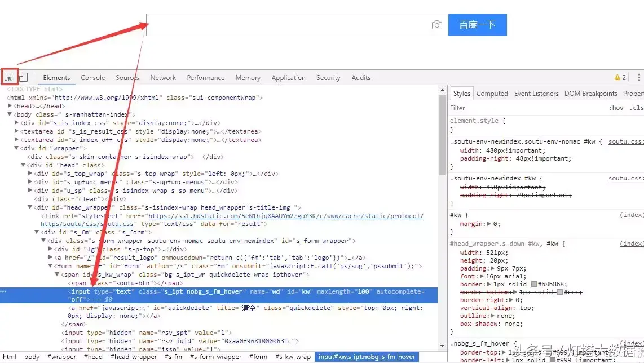This screenshot has width=644, height=363.
Task: Switch to the Network tab
Action: coord(163,78)
